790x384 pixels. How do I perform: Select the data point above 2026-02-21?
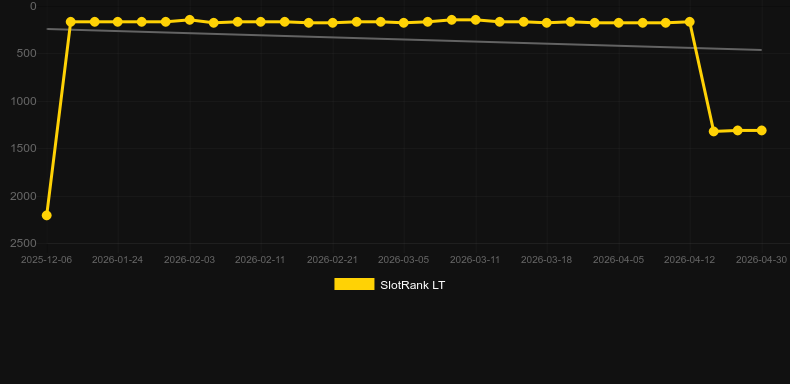coord(333,23)
